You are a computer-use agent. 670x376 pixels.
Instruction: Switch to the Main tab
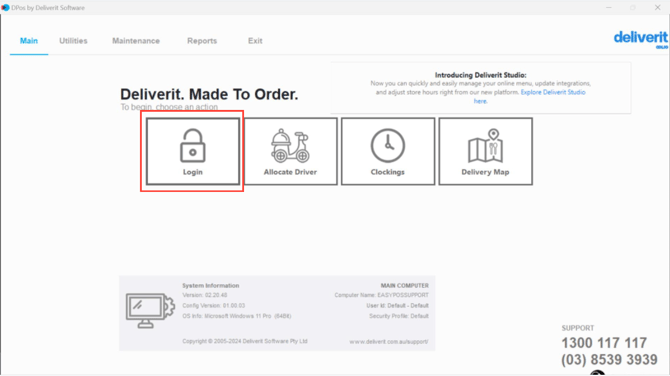tap(29, 41)
